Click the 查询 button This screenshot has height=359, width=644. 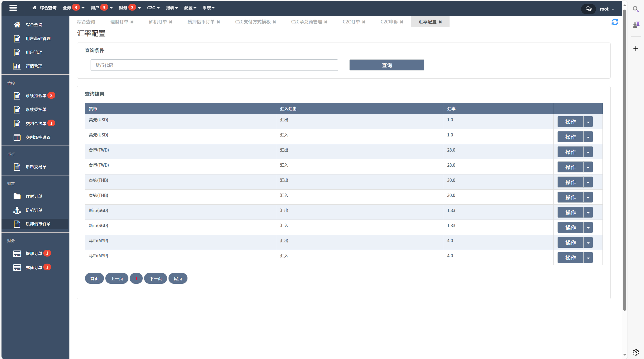tap(386, 65)
